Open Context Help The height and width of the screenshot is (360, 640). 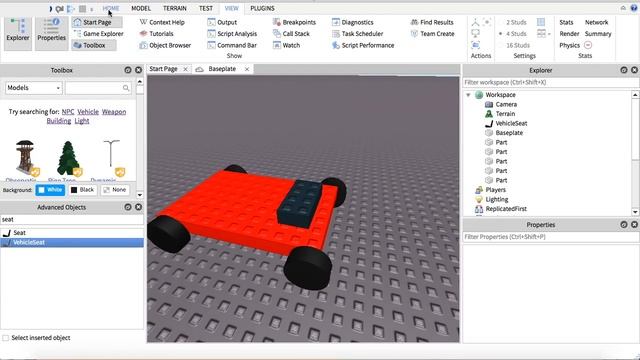coord(162,22)
